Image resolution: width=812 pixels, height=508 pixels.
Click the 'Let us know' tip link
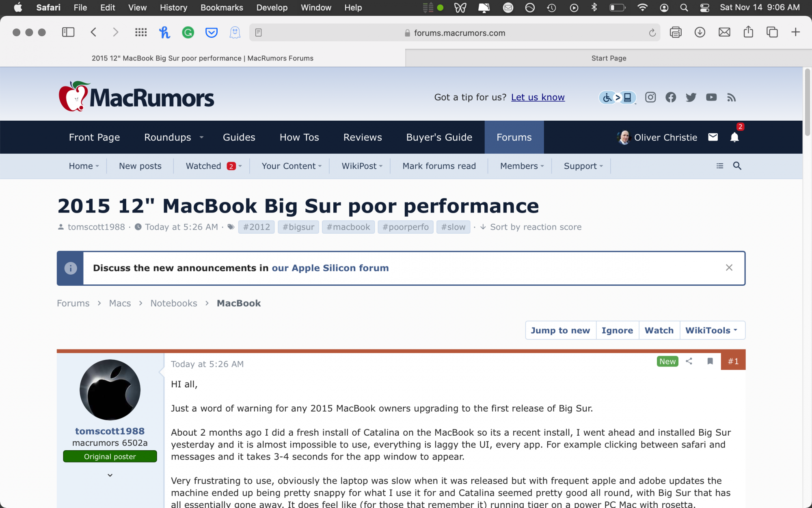tap(538, 97)
